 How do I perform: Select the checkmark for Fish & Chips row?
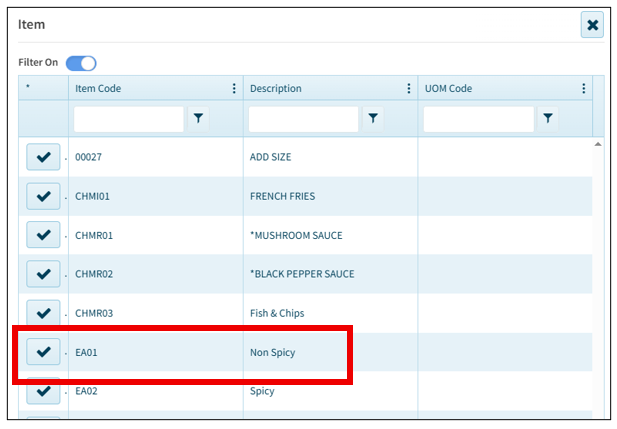pyautogui.click(x=43, y=314)
